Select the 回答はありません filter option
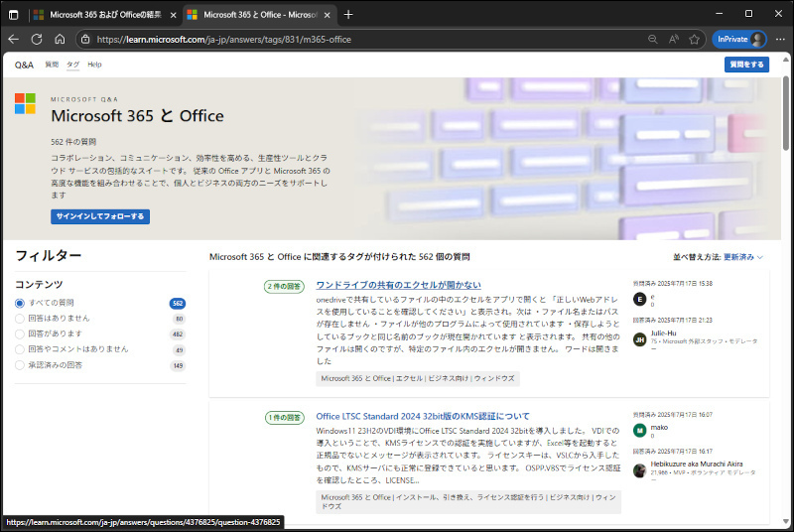Viewport: 794px width, 532px height. [x=20, y=319]
